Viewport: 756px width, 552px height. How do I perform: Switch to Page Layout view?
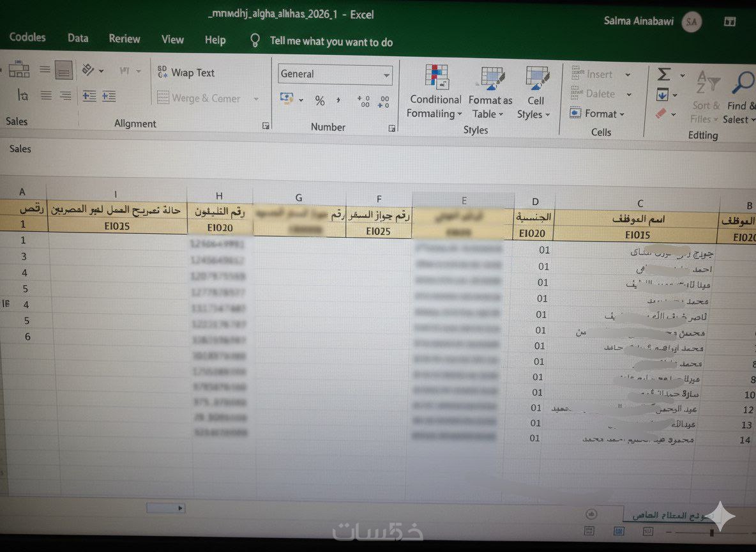tap(619, 532)
